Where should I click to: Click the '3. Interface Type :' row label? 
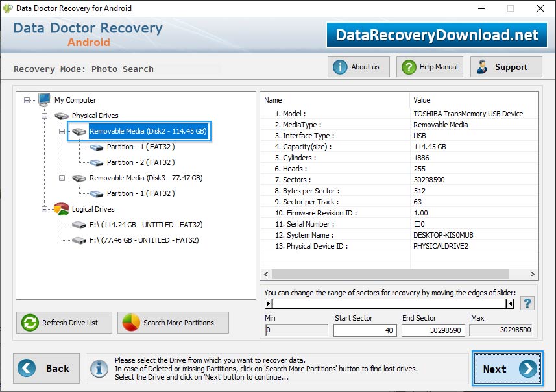(304, 136)
